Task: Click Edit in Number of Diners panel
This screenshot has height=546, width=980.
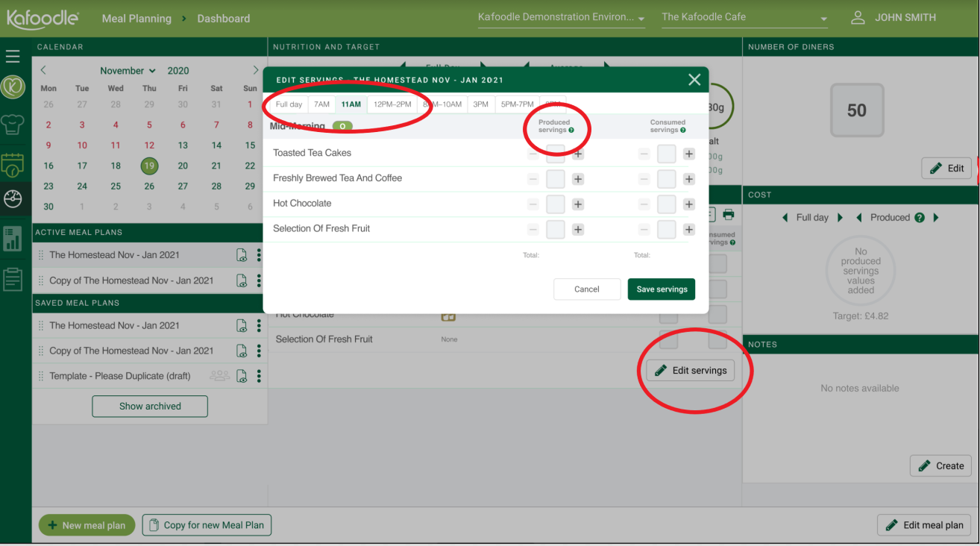Action: click(947, 169)
